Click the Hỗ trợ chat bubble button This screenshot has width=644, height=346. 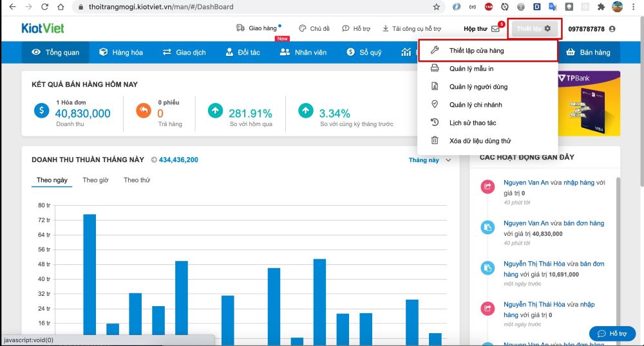[612, 334]
